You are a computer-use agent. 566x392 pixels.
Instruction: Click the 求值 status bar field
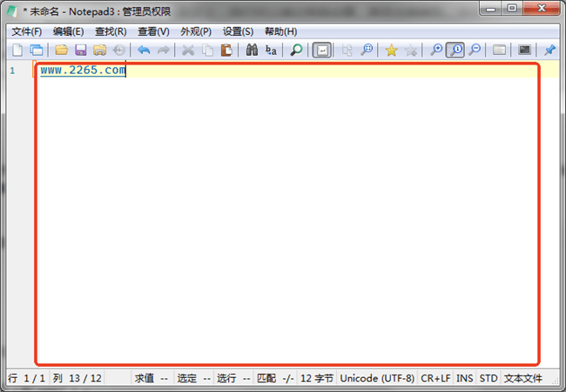pyautogui.click(x=152, y=378)
